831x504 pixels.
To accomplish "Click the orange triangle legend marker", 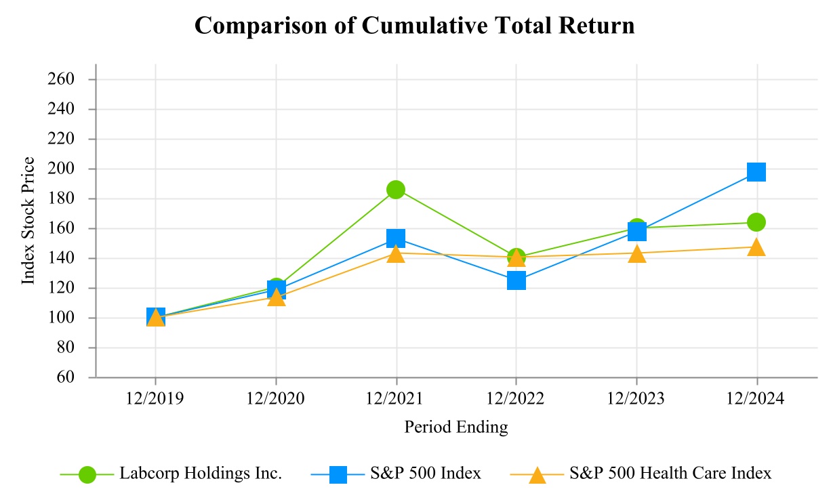I will [537, 474].
